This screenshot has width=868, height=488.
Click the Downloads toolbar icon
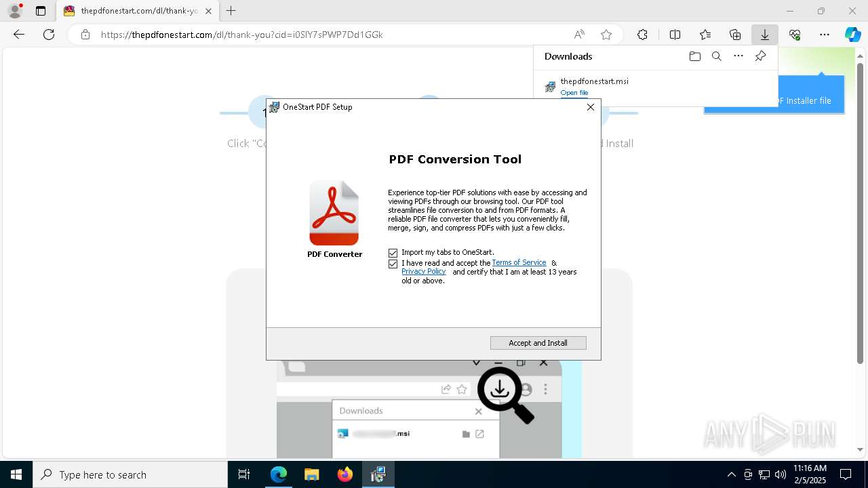(x=765, y=35)
